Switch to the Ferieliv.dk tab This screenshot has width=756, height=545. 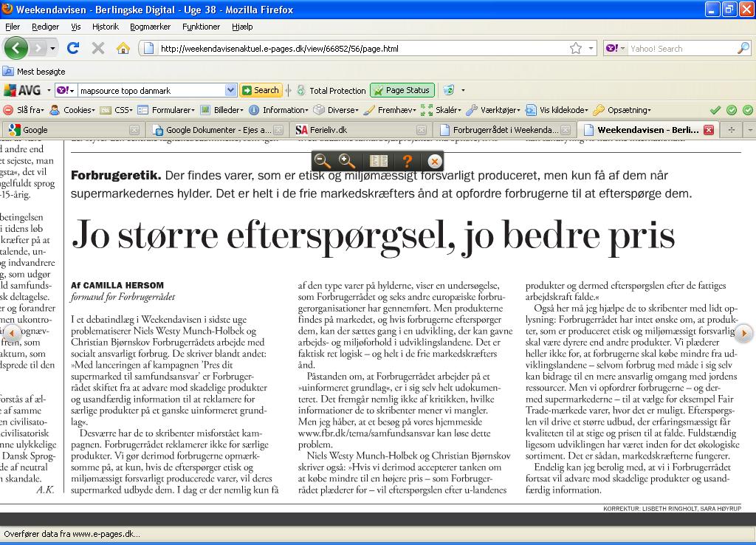pyautogui.click(x=360, y=130)
